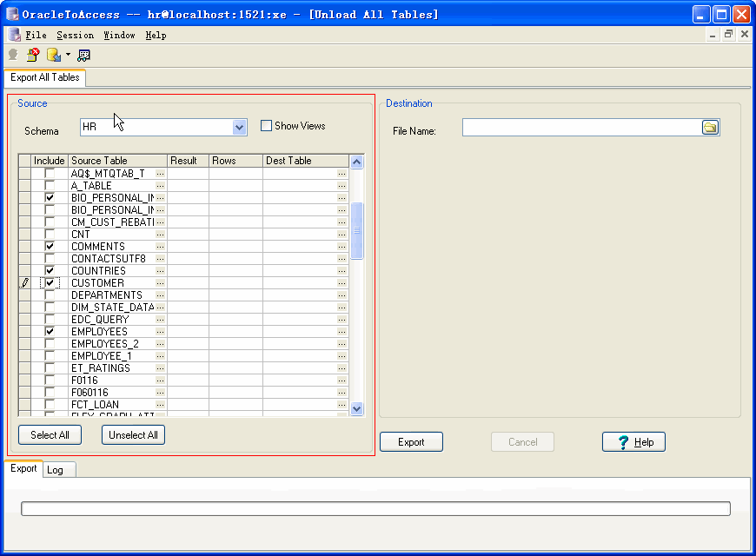Click the Dest Table ellipsis in DIM_STATE_DATA row
756x556 pixels.
tap(342, 308)
